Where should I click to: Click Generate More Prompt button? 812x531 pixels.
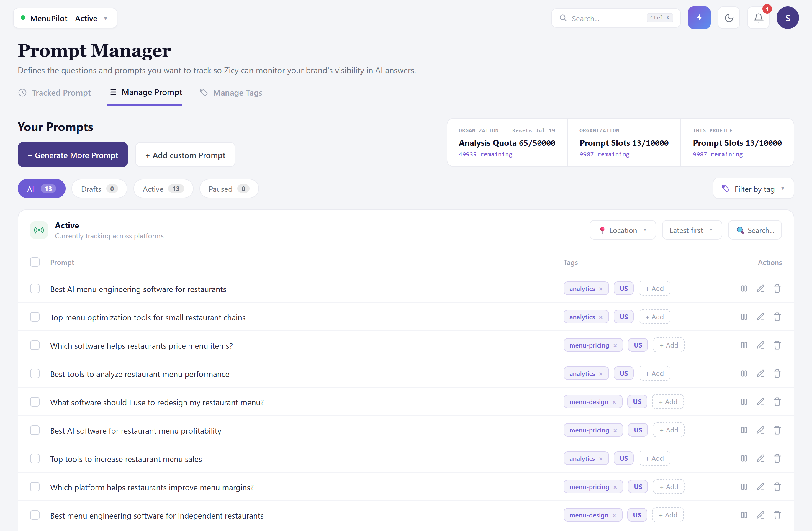tap(73, 155)
